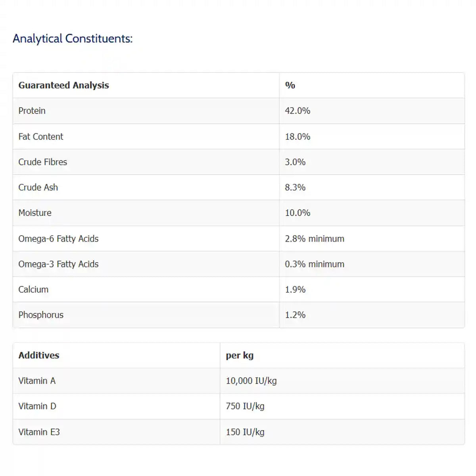Click the Crude Fibres row label

[42, 162]
